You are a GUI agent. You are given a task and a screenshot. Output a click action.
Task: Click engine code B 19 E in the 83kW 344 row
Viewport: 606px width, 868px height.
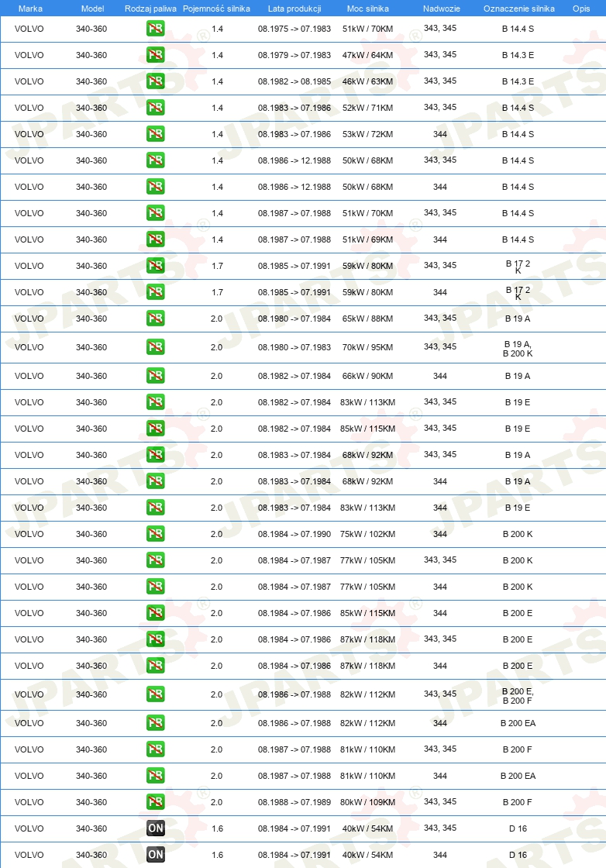click(x=518, y=508)
